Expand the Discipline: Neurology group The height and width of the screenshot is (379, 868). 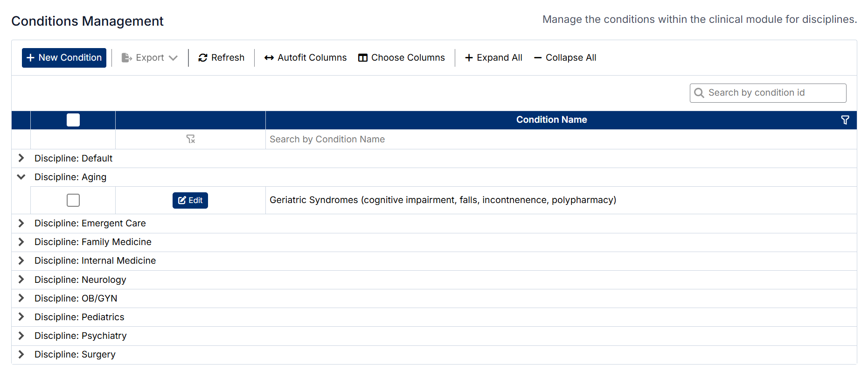click(x=21, y=280)
